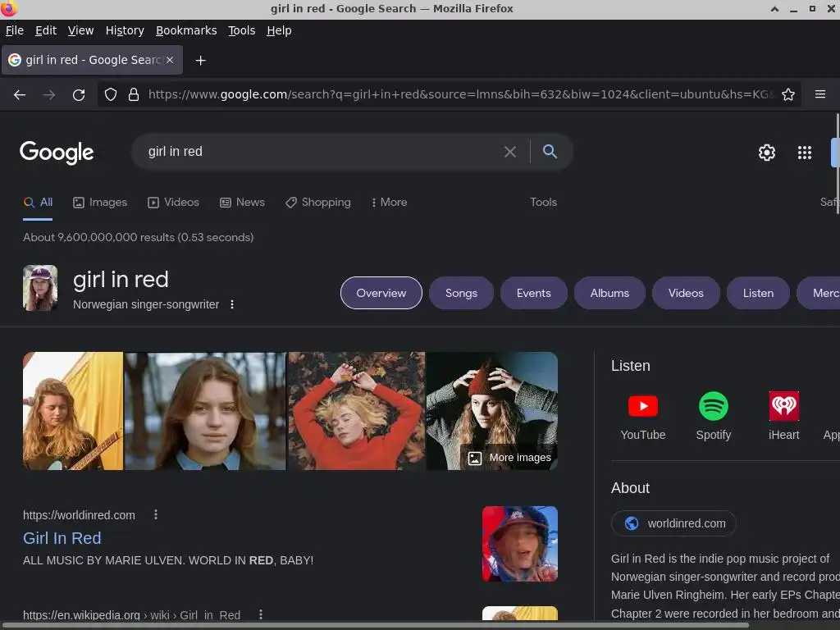
Task: Open photo of girl with guitar
Action: pyautogui.click(x=73, y=411)
